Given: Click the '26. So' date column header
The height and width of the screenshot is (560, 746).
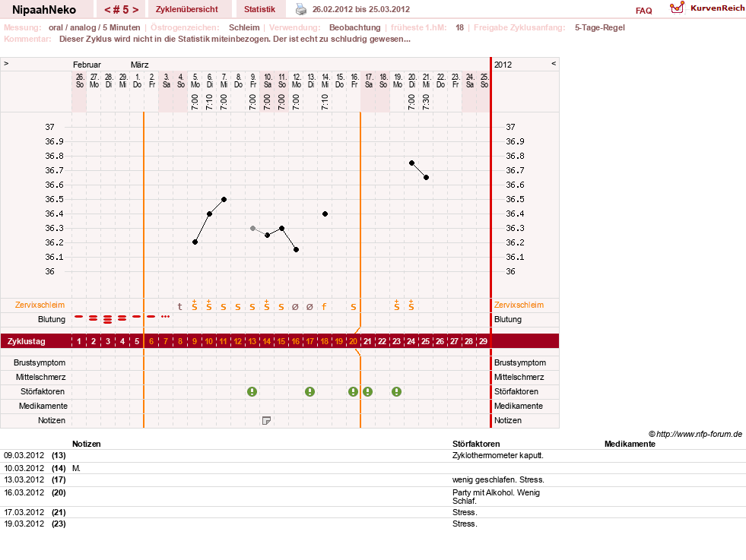Looking at the screenshot, I should pyautogui.click(x=79, y=81).
